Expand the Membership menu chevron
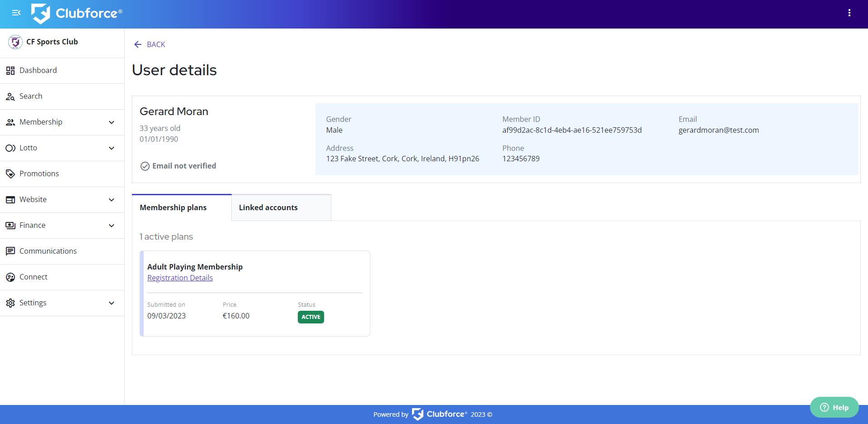868x424 pixels. (x=112, y=122)
